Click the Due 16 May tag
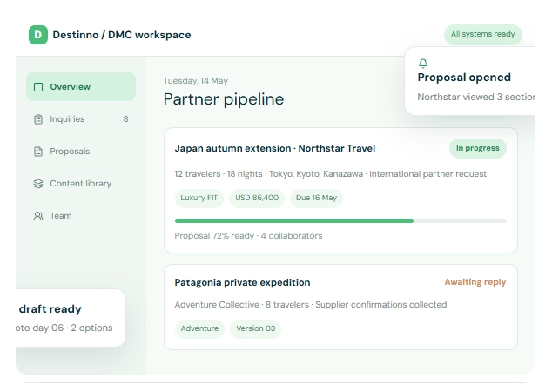 316,198
